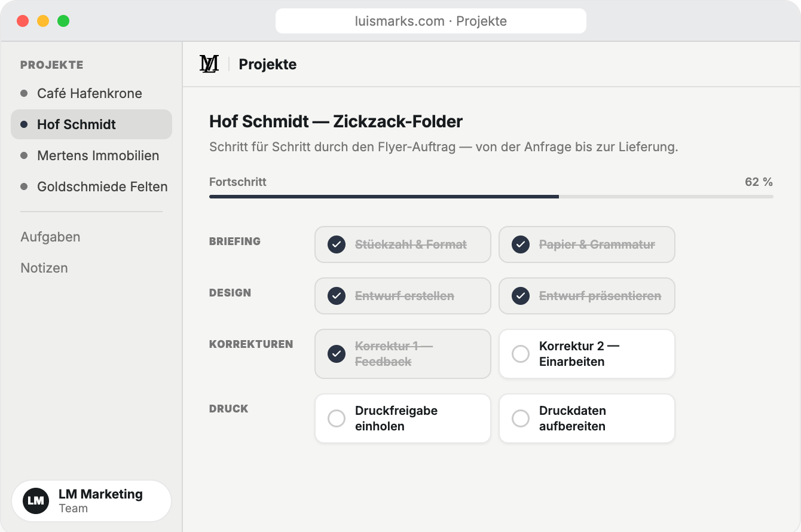Viewport: 801px width, 532px height.
Task: Open the Café Hafenkrone project
Action: 91,93
